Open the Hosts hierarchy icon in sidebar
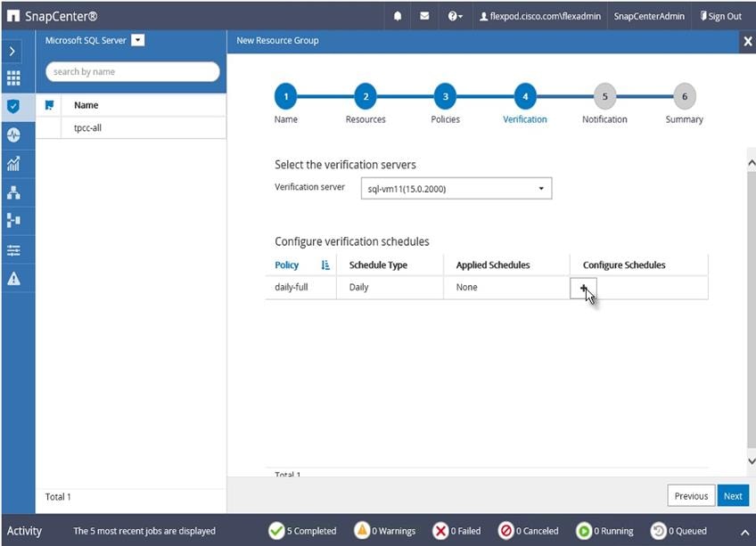 pos(13,192)
